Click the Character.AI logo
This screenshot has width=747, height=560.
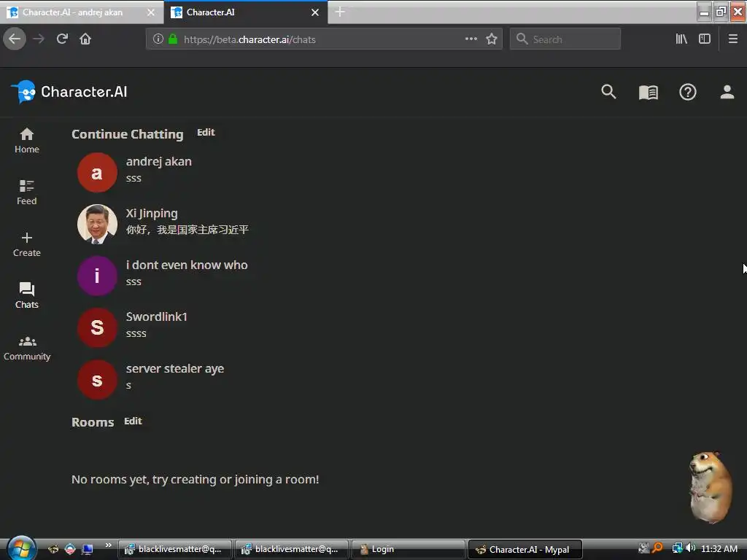pos(69,91)
